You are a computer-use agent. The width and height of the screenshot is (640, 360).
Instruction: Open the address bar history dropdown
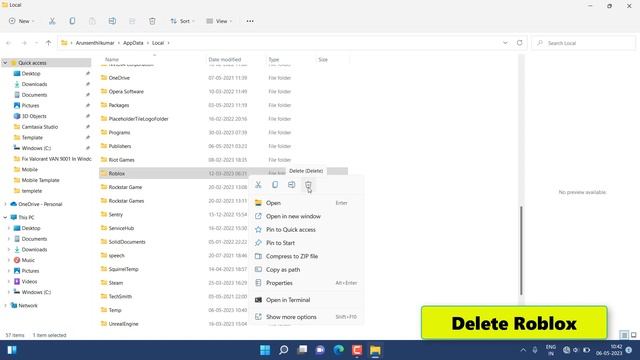[x=505, y=43]
